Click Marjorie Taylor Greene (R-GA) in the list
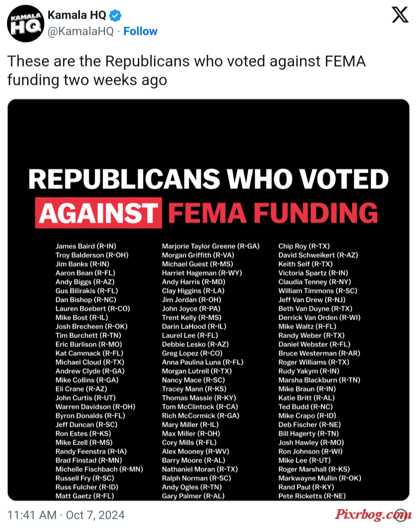The height and width of the screenshot is (528, 420). pyautogui.click(x=210, y=246)
